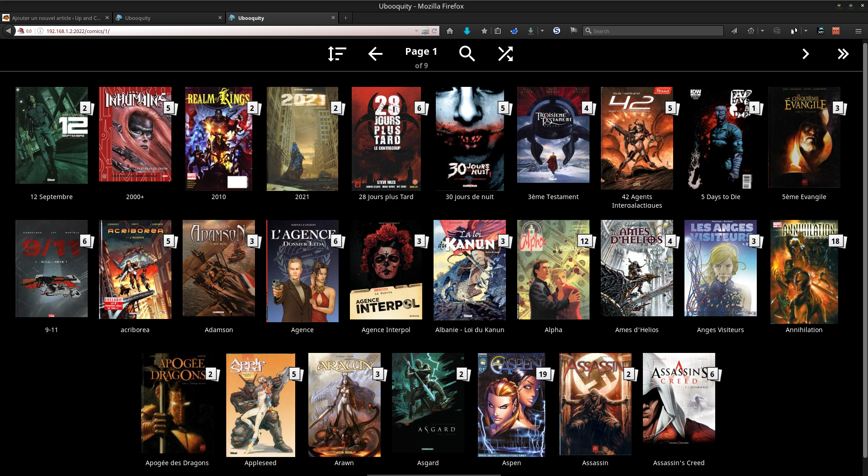The image size is (868, 476).
Task: Open the Alpha comic cover
Action: click(553, 270)
